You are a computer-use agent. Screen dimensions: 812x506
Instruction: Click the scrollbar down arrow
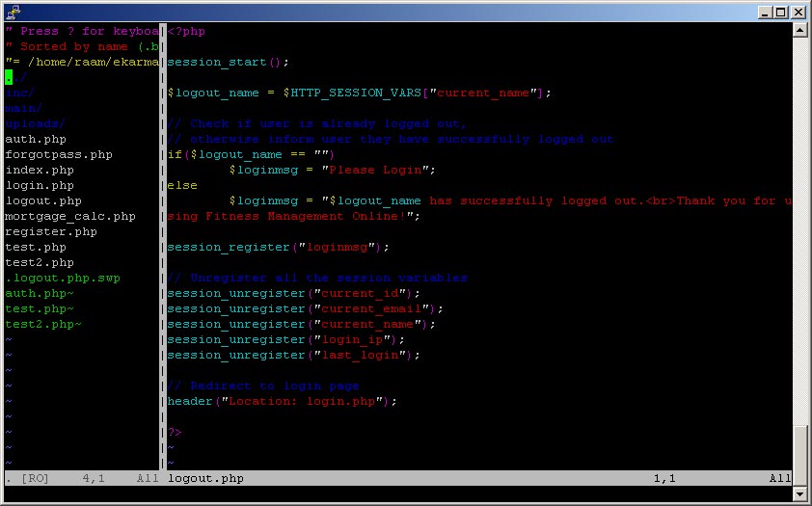799,493
